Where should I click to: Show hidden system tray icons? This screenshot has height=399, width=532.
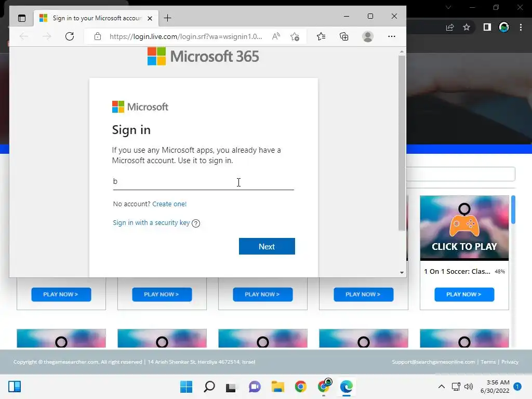[442, 387]
